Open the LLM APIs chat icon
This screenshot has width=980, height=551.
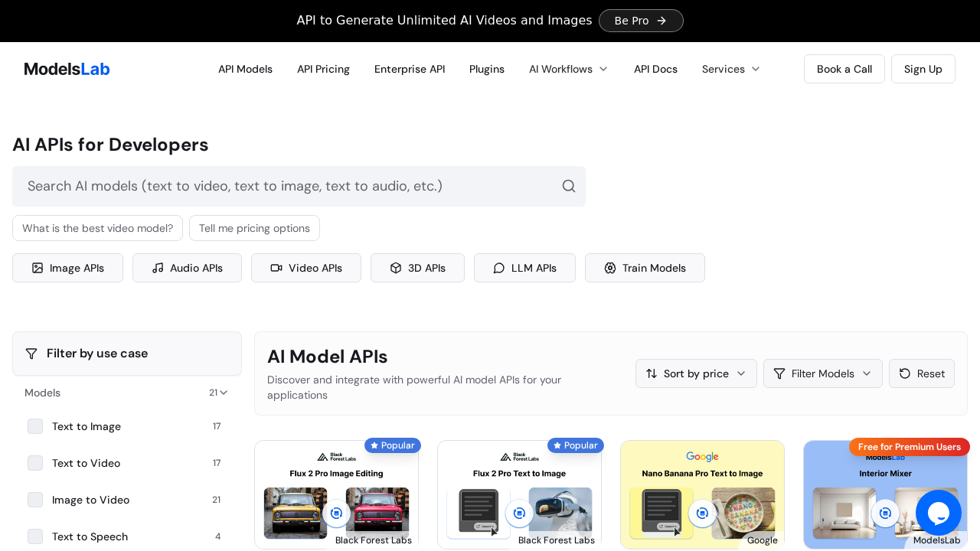coord(498,268)
